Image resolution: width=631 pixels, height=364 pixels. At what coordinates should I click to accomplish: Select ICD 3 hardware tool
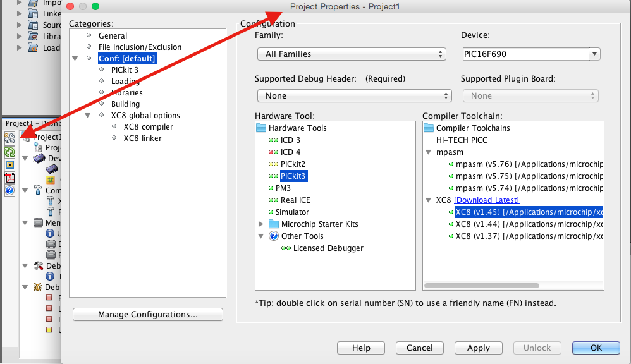[x=290, y=140]
